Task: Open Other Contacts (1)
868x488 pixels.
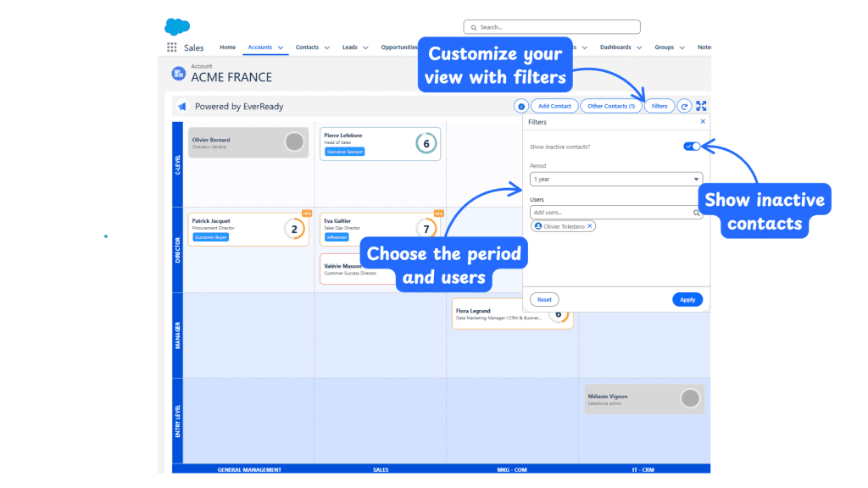Action: click(611, 106)
